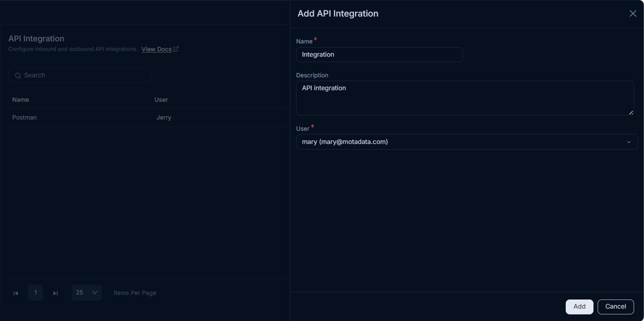Click the Items Per Page label

point(135,293)
